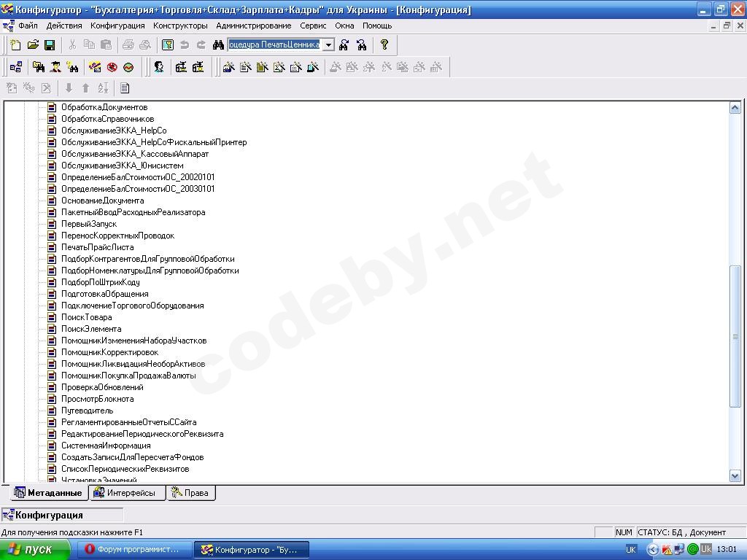Click the Конфигуратор taskbar button
Image resolution: width=747 pixels, height=560 pixels.
(252, 550)
